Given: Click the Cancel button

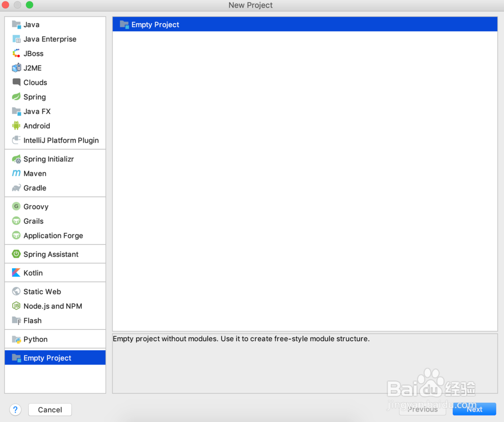Looking at the screenshot, I should pyautogui.click(x=50, y=409).
